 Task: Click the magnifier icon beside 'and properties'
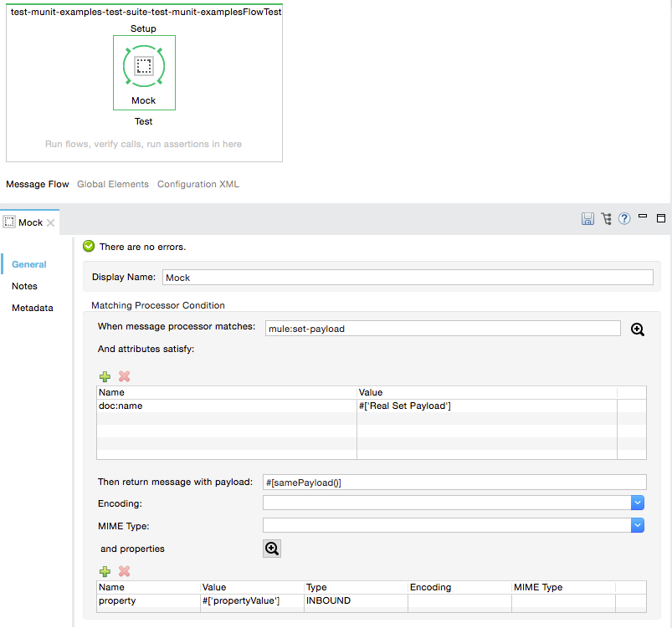271,548
